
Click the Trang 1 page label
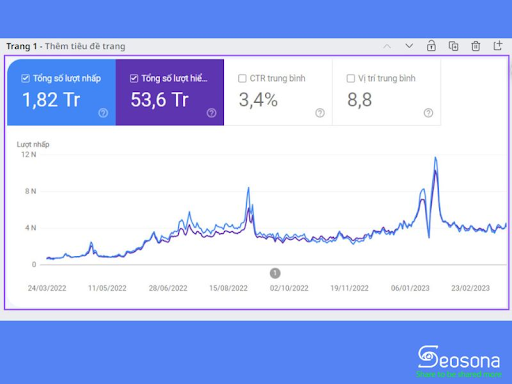coord(21,46)
